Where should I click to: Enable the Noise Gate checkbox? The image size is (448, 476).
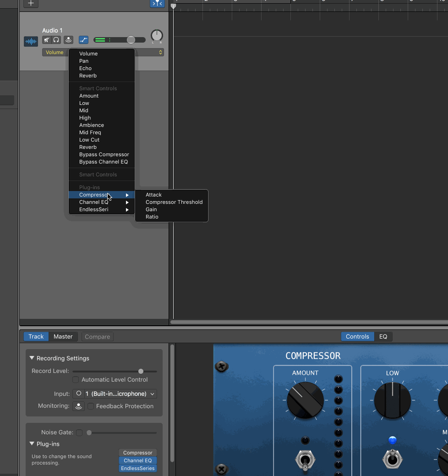tap(79, 432)
